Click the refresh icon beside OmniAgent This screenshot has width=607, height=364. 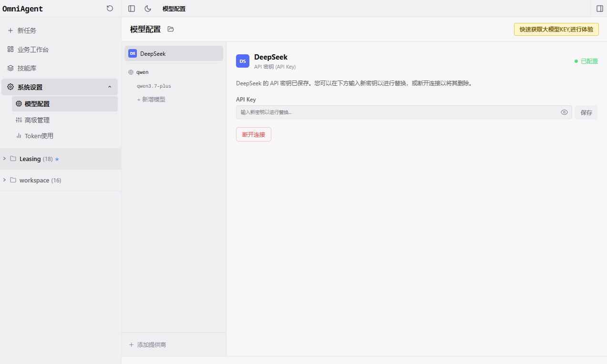[110, 9]
